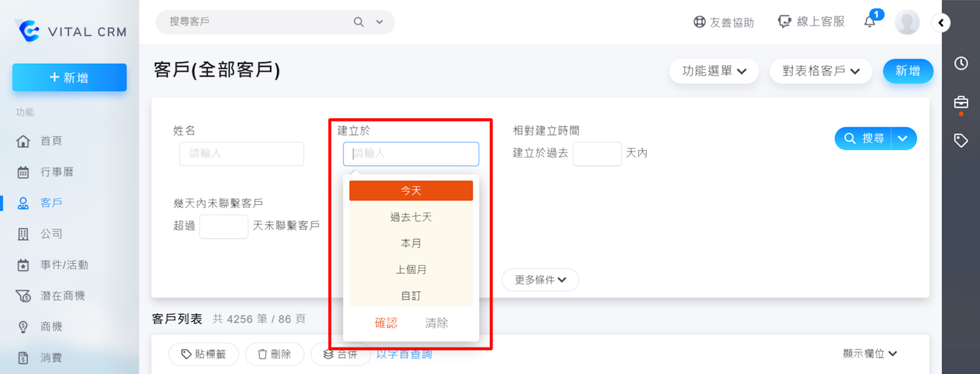980x374 pixels.
Task: Choose 上個月 in the date list
Action: tap(411, 270)
